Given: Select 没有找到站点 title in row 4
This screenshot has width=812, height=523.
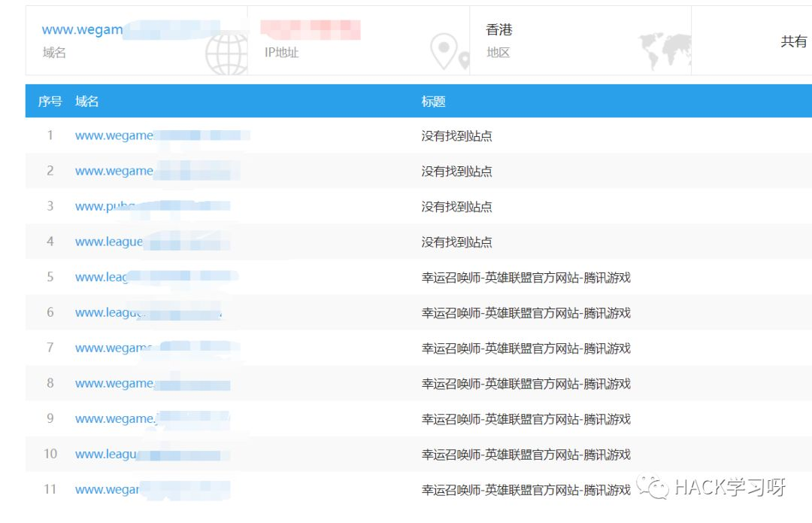Looking at the screenshot, I should (x=456, y=242).
